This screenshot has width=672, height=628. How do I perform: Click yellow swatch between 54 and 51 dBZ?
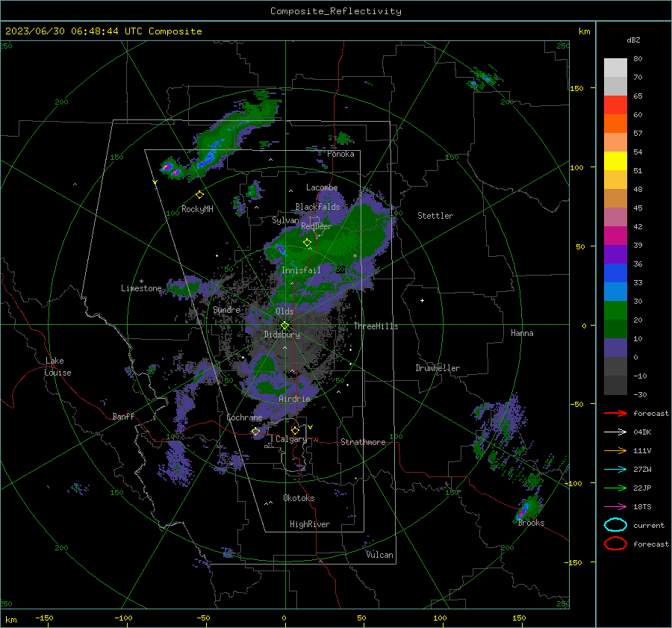point(615,161)
